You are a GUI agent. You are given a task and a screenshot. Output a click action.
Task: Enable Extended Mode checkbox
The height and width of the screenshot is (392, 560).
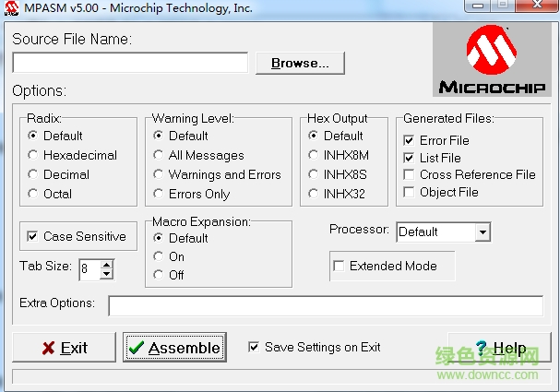coord(339,266)
